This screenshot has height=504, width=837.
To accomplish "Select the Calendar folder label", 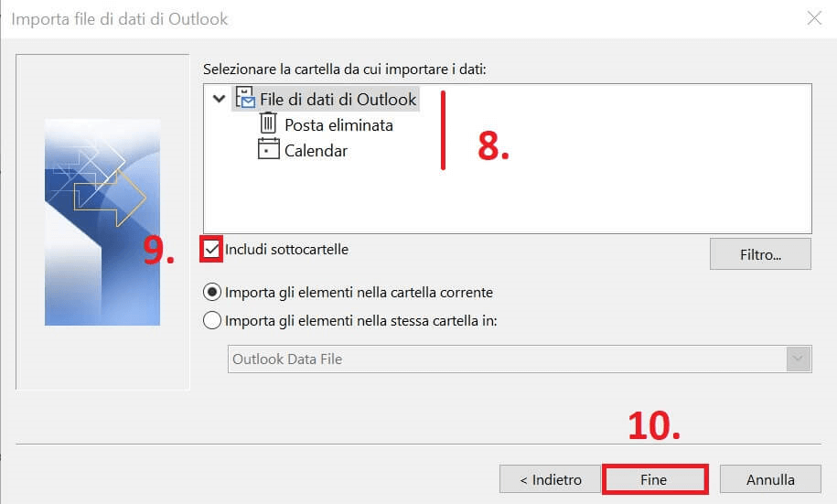I will click(316, 150).
